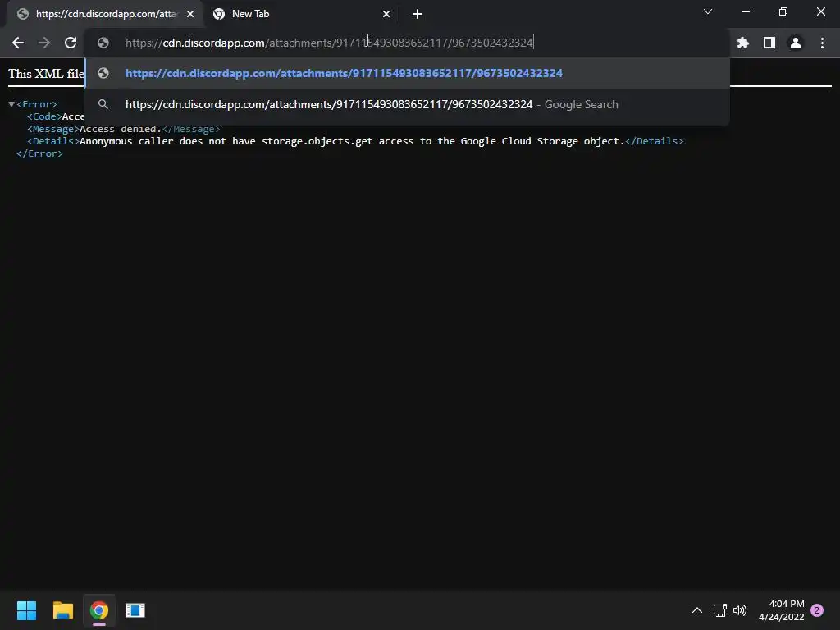Switch to the cdn.discordapp.com tab
Image resolution: width=840 pixels, height=630 pixels.
pyautogui.click(x=106, y=14)
